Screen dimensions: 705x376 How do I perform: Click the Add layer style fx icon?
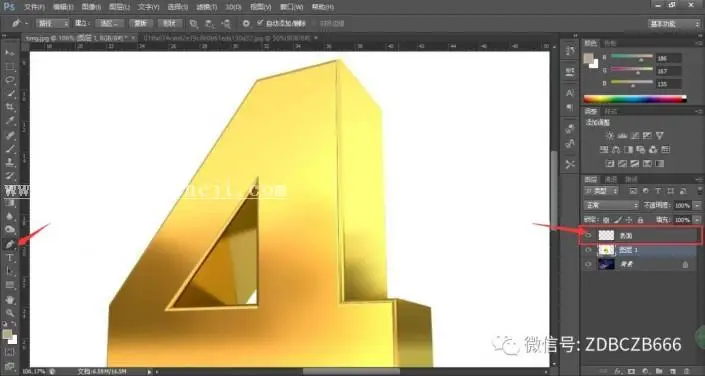click(619, 371)
